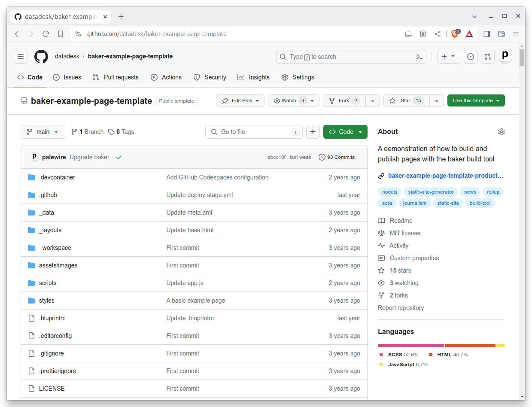Open the user profile avatar menu
Screen dimensions: 532x407
[x=505, y=57]
